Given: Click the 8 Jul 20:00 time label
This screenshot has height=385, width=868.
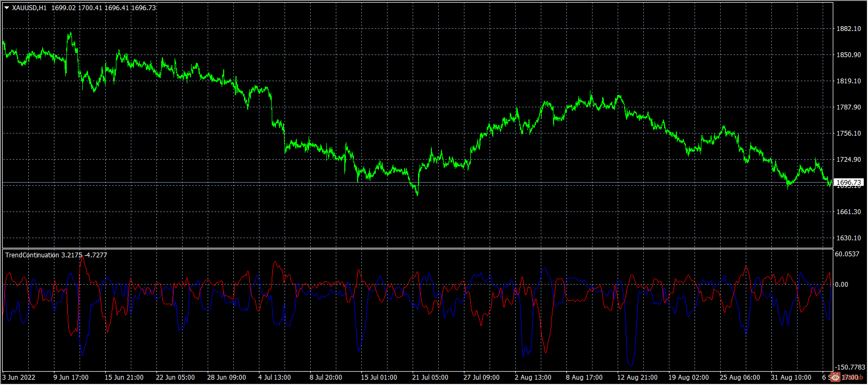Looking at the screenshot, I should pos(326,378).
